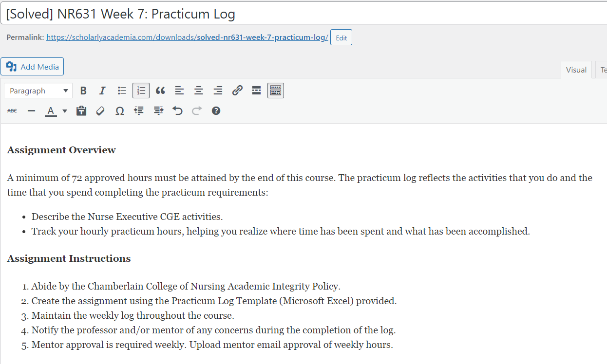This screenshot has height=364, width=607.
Task: Open text color picker dropdown arrow
Action: click(65, 111)
